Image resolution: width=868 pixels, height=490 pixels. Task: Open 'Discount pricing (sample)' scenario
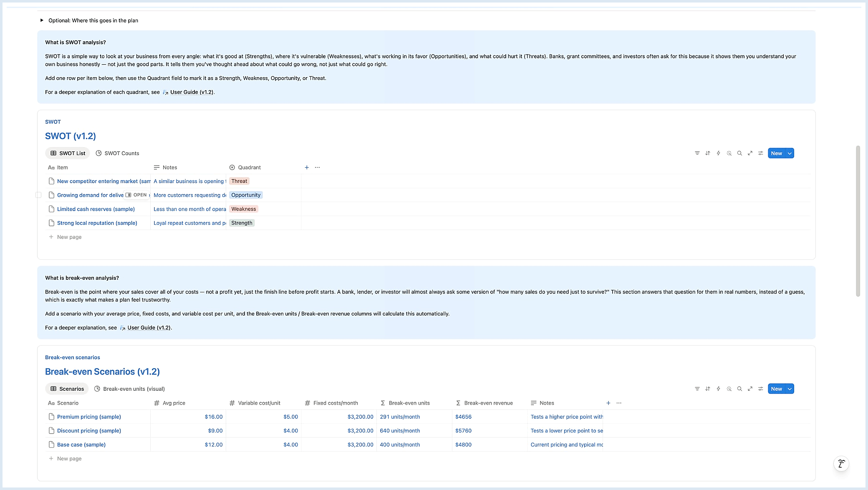pos(89,431)
